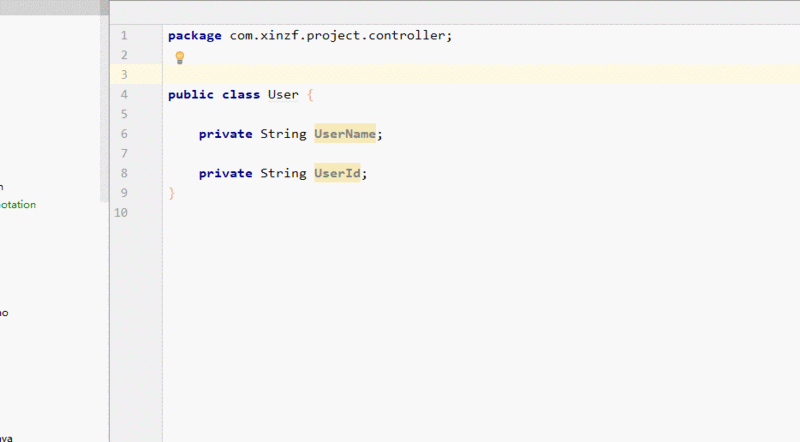Click the package keyword on line 1
Screen dimensions: 800x442
tap(195, 36)
